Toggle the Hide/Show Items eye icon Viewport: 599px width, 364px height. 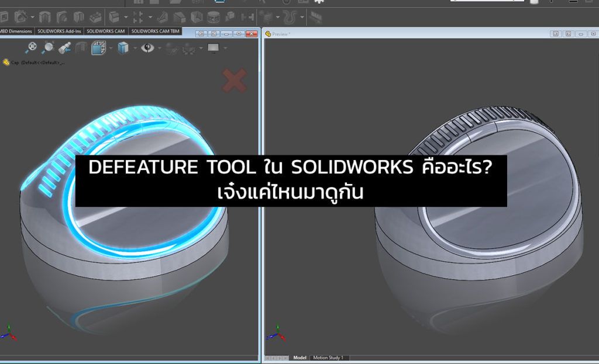(x=147, y=48)
